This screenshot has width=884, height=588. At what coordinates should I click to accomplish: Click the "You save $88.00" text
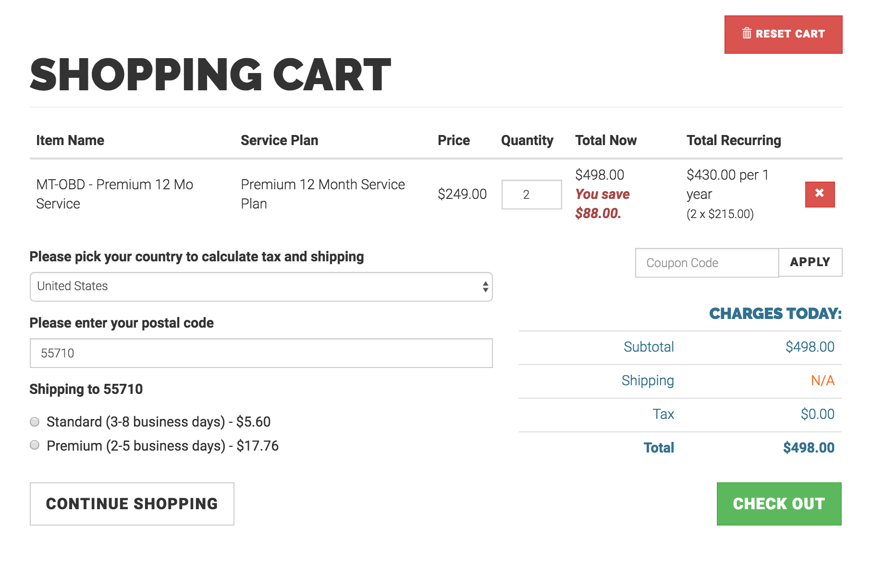tap(602, 204)
